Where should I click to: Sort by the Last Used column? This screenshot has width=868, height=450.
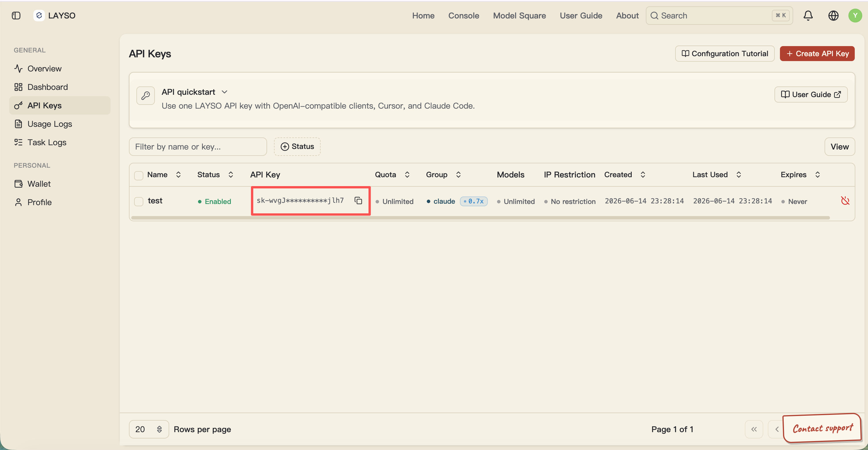tap(717, 174)
